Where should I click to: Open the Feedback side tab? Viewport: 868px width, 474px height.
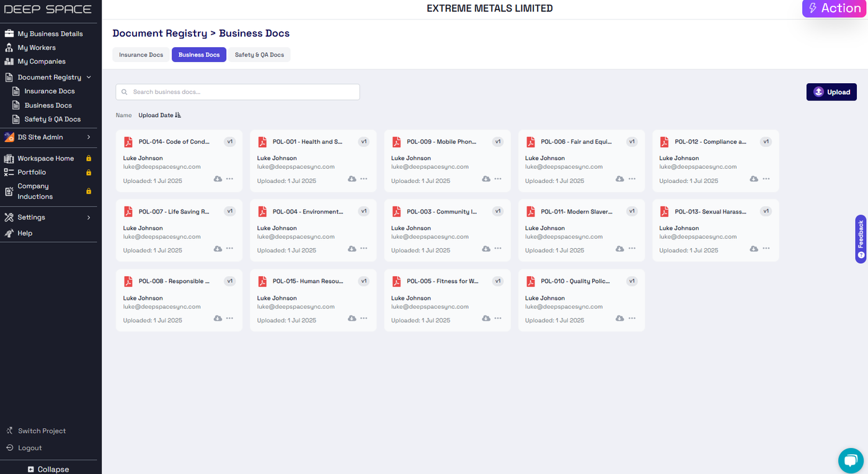point(861,239)
